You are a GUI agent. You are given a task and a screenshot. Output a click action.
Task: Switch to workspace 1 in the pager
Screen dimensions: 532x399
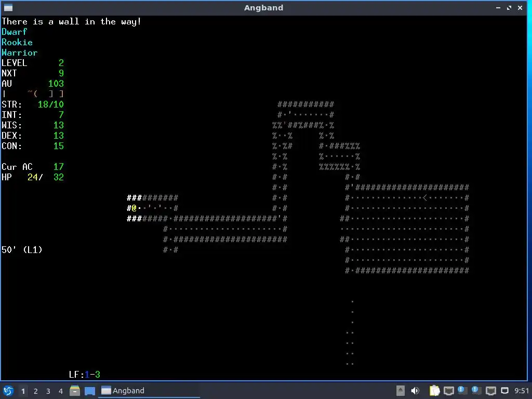(23, 391)
